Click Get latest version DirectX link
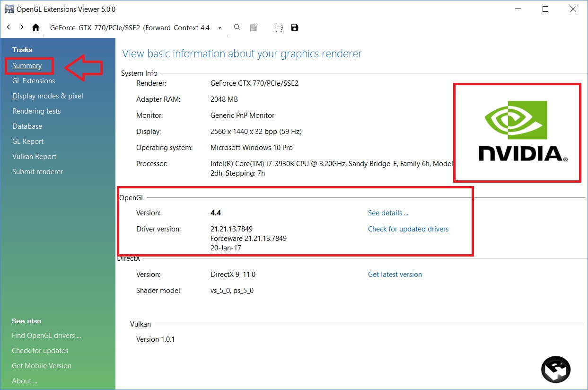The width and height of the screenshot is (588, 390). pos(395,275)
